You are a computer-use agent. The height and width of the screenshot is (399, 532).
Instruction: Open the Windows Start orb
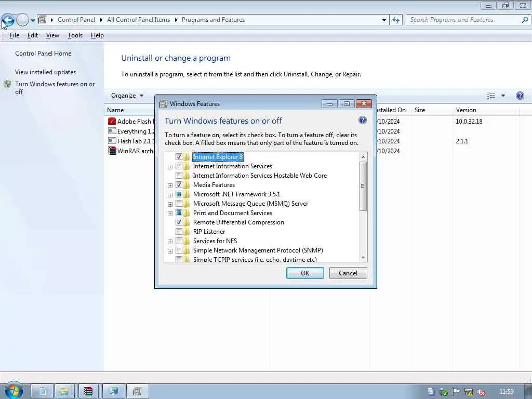coord(14,391)
